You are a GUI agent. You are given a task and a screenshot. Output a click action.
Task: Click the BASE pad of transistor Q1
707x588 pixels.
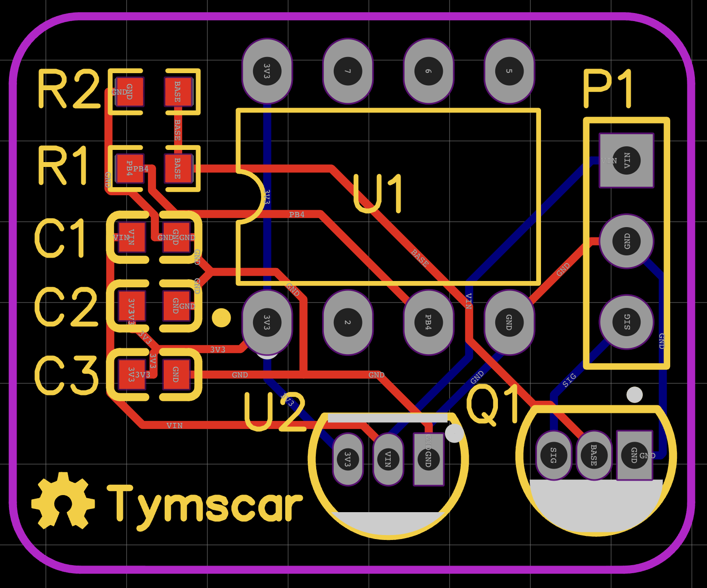click(x=594, y=455)
